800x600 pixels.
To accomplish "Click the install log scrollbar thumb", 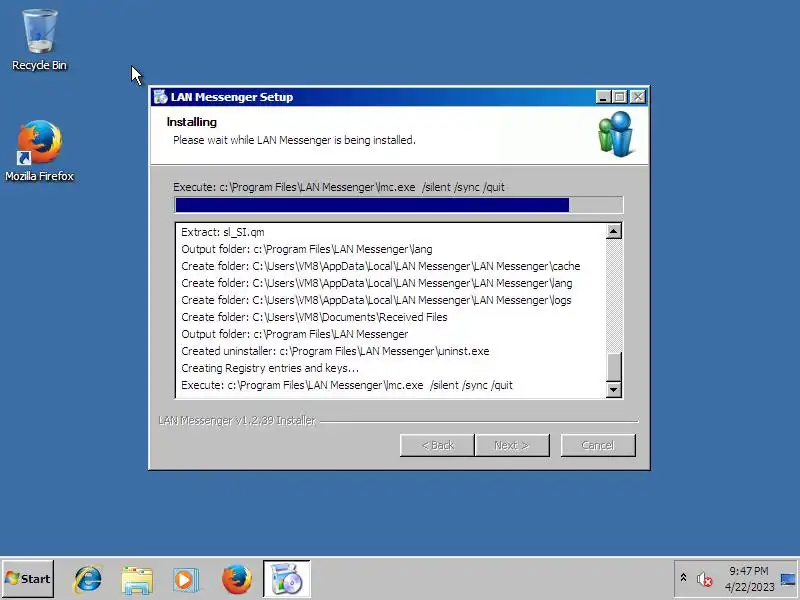I will [614, 367].
